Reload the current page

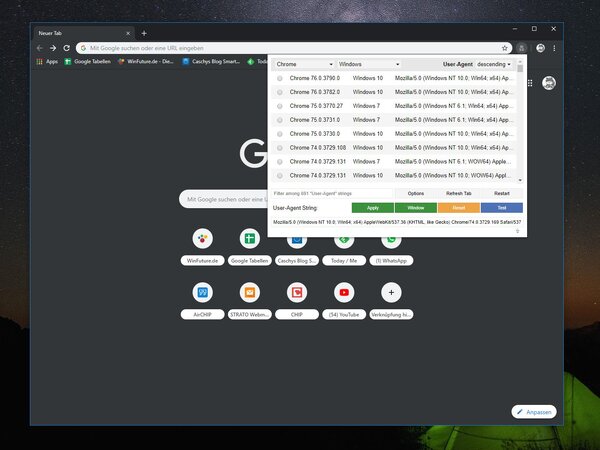[67, 48]
